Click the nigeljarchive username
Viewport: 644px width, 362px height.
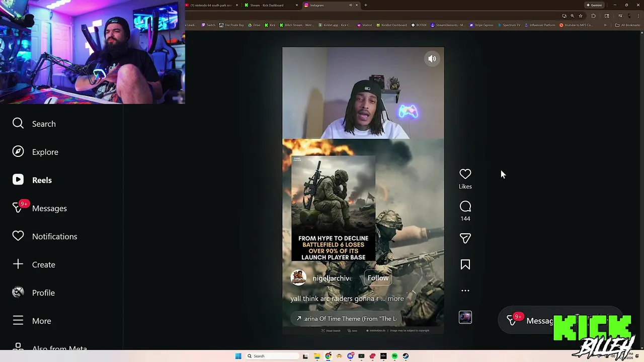pos(332,278)
